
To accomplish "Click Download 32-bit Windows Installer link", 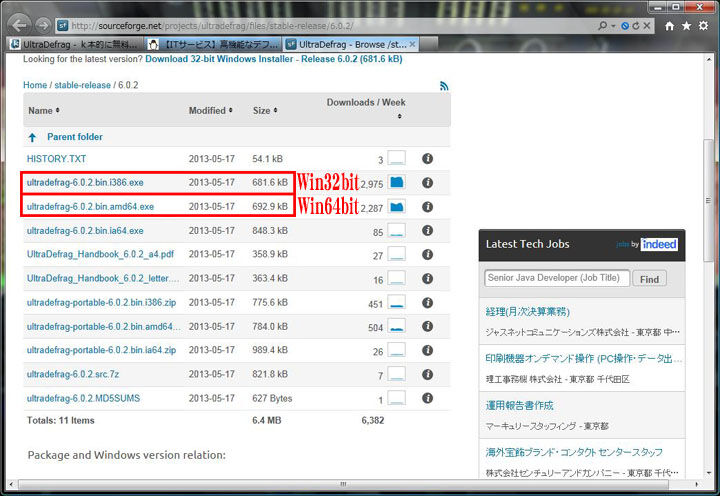I will coord(274,59).
